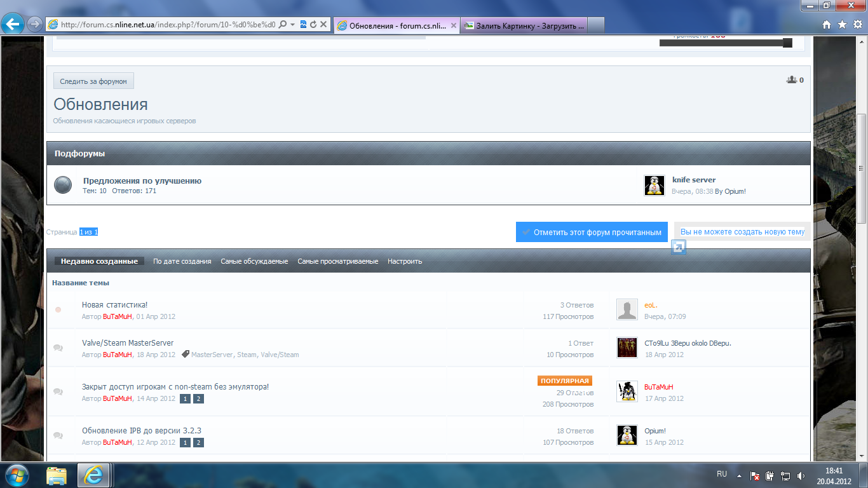Click Вы не можете создать новую тему
This screenshot has height=488, width=868.
[742, 232]
